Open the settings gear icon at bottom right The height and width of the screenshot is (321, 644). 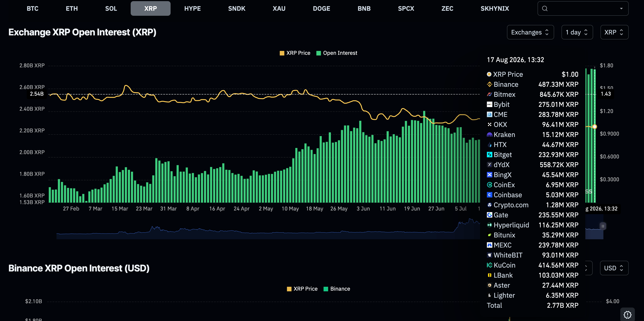[x=628, y=315]
